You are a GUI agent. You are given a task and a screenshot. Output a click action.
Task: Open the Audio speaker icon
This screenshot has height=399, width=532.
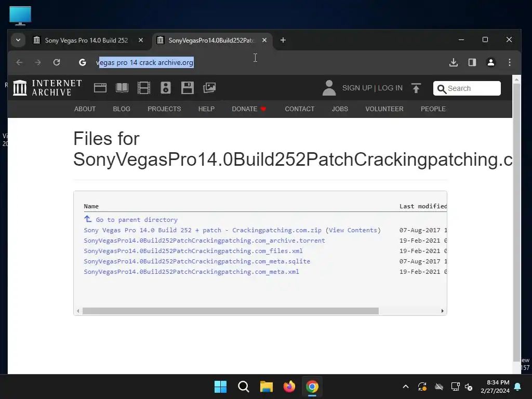click(x=166, y=88)
